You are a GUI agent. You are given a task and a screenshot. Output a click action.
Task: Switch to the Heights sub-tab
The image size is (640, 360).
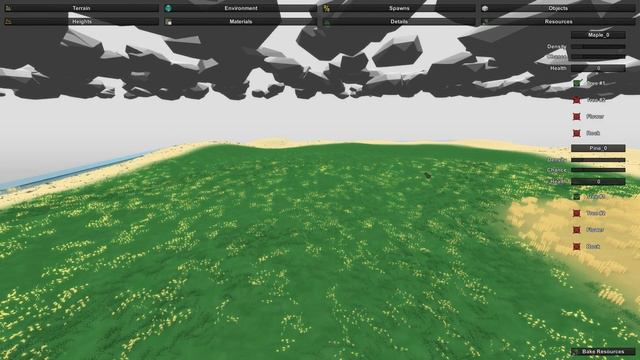click(81, 21)
